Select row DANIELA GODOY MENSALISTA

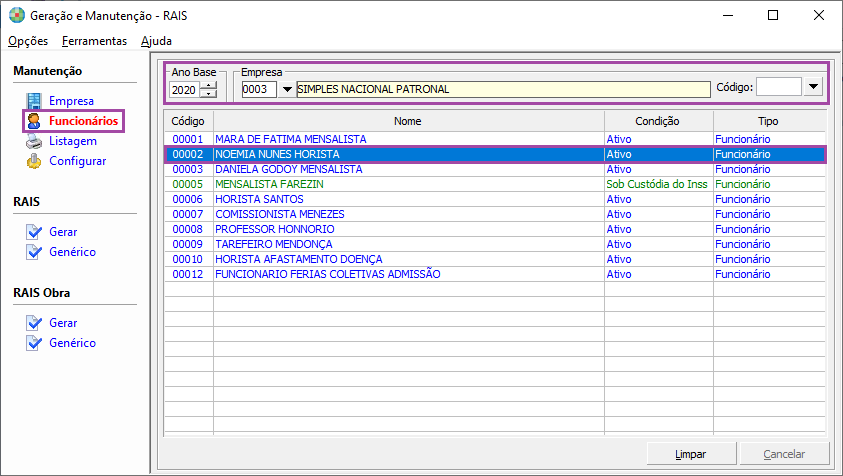(x=495, y=169)
